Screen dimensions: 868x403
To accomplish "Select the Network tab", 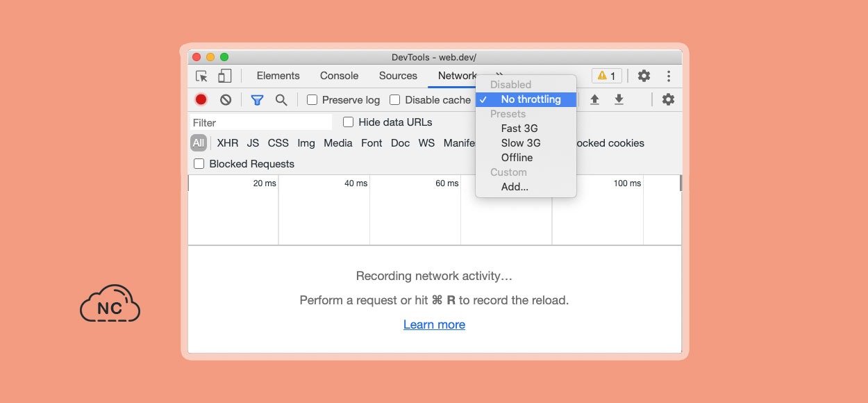I will coord(457,76).
